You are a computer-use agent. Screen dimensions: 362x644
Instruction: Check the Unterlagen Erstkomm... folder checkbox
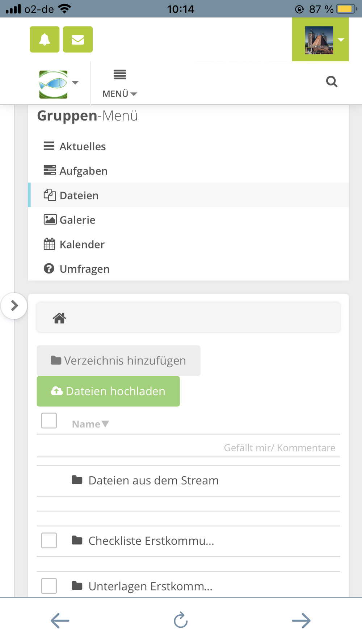pyautogui.click(x=49, y=586)
